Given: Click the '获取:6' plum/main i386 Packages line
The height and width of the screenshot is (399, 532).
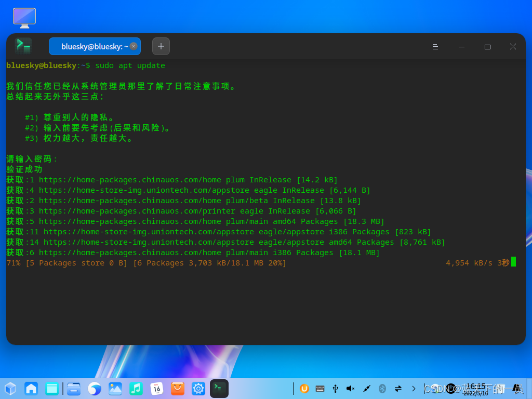Looking at the screenshot, I should 193,252.
